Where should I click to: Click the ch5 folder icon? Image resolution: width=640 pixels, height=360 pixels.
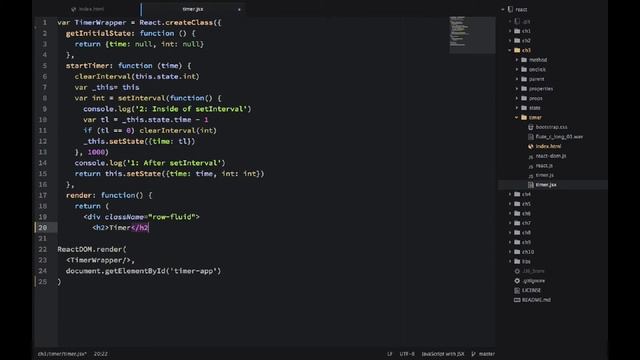[517, 204]
